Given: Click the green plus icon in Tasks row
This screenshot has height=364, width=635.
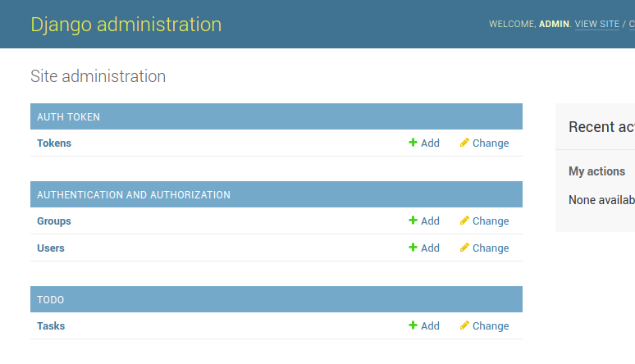Looking at the screenshot, I should tap(413, 325).
